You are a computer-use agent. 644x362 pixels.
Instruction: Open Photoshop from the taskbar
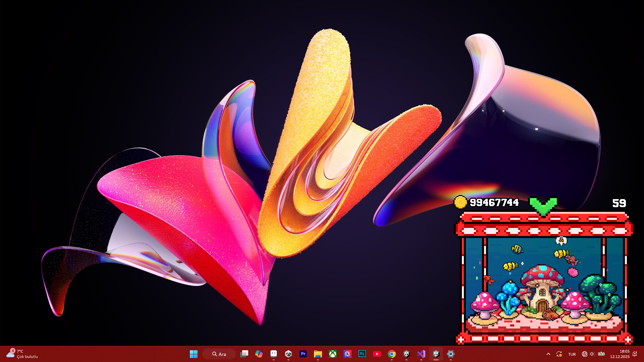362,354
